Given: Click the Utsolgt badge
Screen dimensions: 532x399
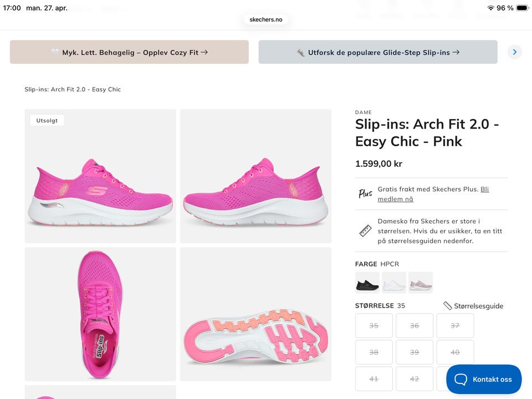Looking at the screenshot, I should 47,120.
